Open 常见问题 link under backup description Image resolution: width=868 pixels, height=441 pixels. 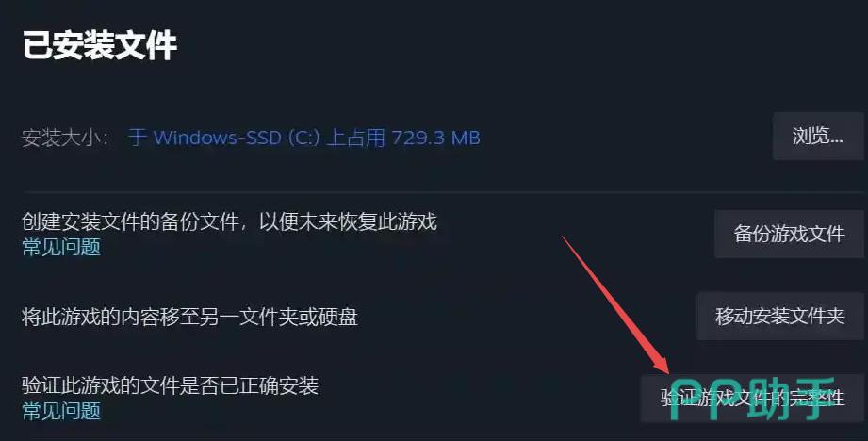coord(61,247)
